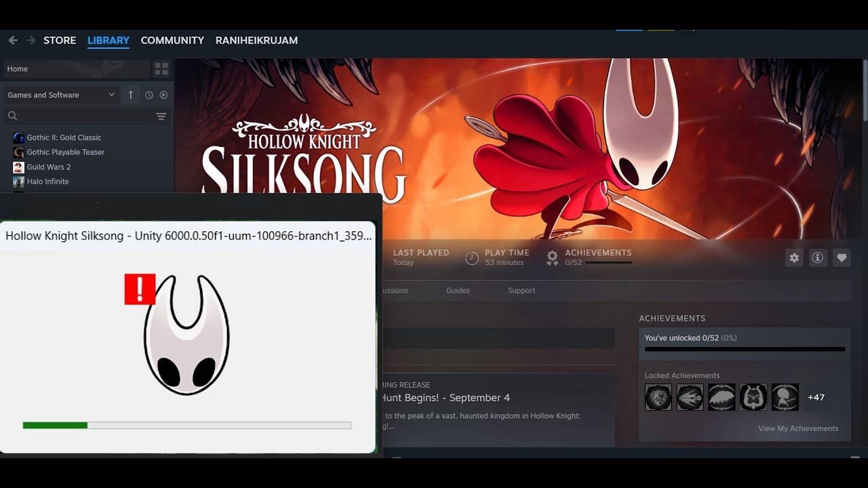Click the Hornet mask logo in Unity window
Viewport: 868px width, 488px height.
[x=186, y=335]
